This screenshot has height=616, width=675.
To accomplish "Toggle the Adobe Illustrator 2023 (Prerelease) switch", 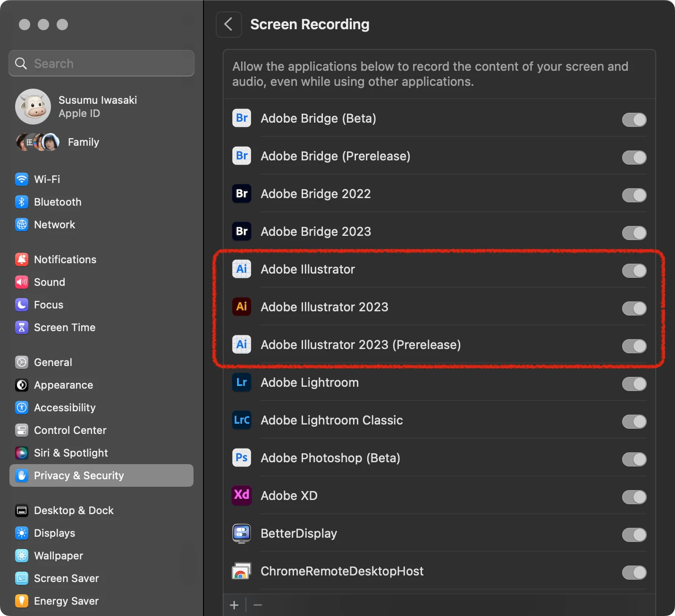I will point(634,346).
